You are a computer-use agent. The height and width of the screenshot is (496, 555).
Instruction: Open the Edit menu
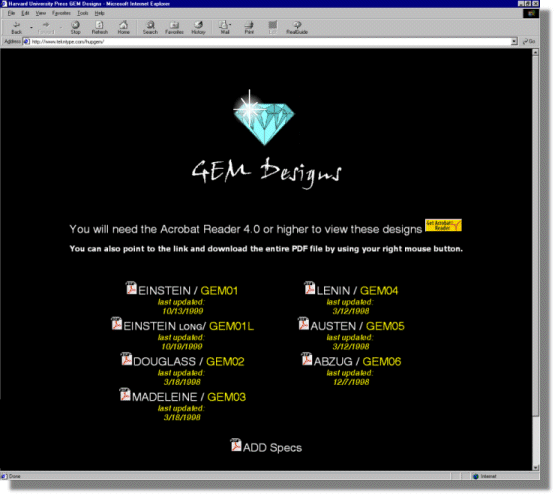25,13
